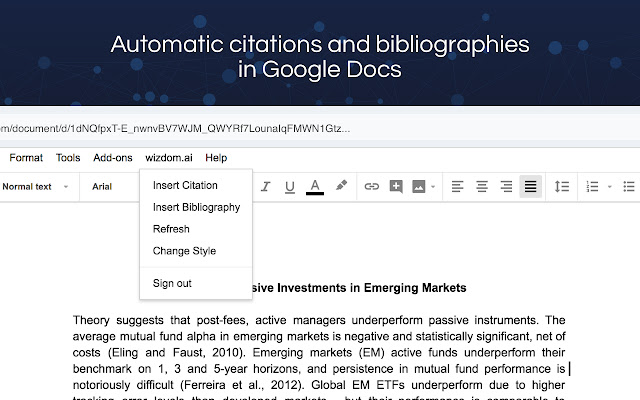Align text to the right

point(506,186)
